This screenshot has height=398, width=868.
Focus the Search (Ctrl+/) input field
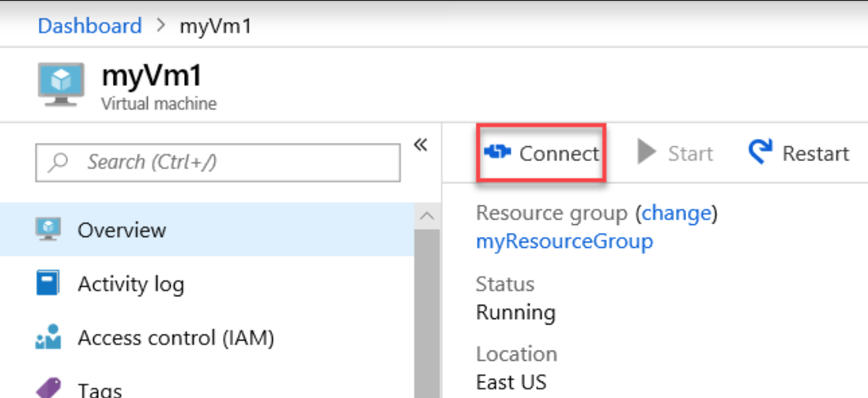217,163
